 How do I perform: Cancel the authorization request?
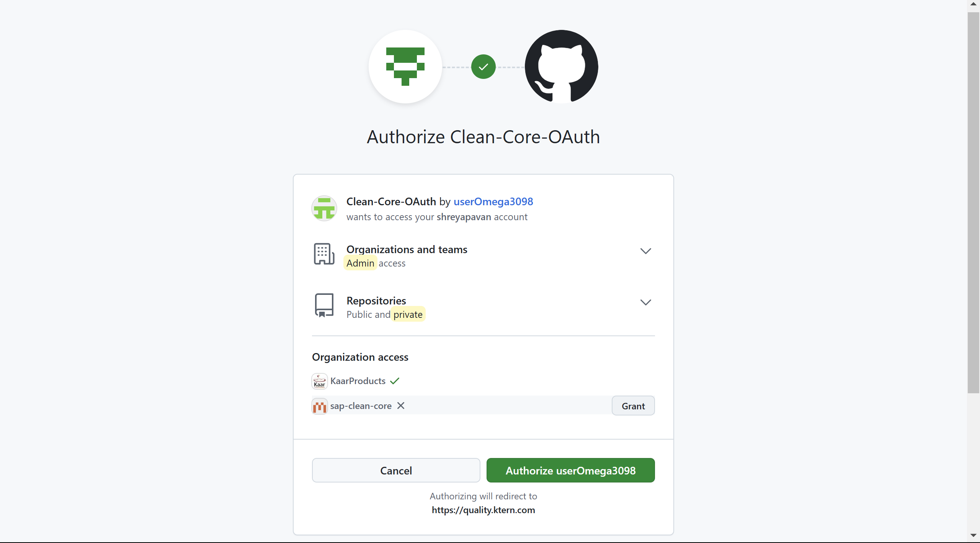coord(396,470)
